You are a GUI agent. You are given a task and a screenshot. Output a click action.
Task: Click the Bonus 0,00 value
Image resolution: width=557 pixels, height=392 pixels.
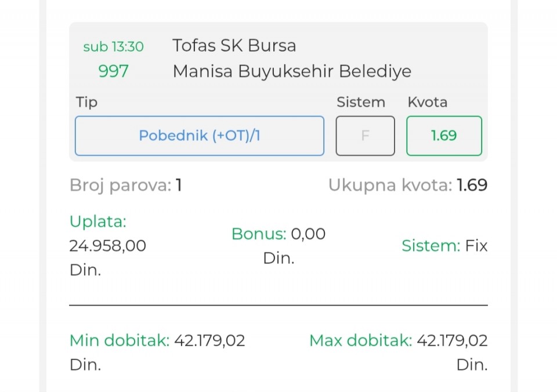pos(308,234)
